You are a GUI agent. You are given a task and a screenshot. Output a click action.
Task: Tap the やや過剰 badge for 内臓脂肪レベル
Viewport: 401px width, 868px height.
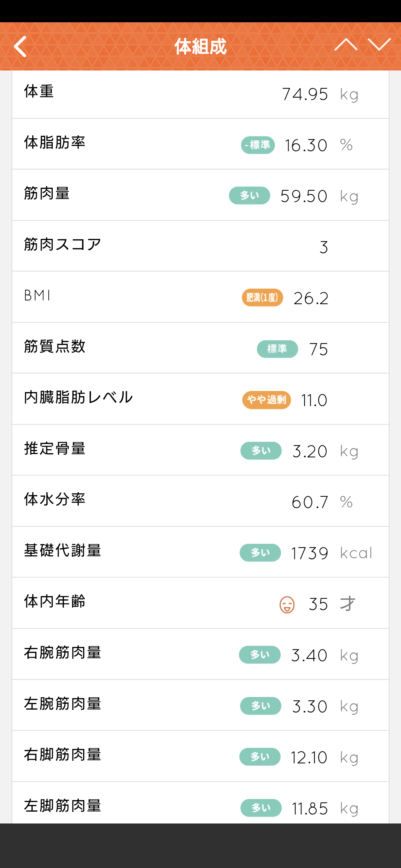[x=267, y=400]
